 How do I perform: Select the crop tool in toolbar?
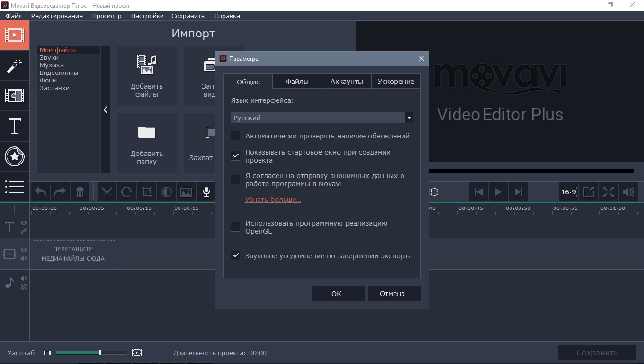146,192
